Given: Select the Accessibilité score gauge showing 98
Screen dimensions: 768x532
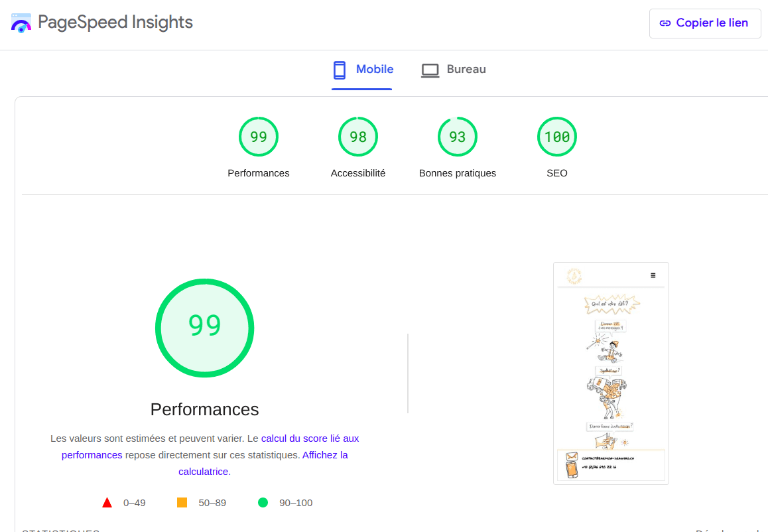Looking at the screenshot, I should pos(358,137).
